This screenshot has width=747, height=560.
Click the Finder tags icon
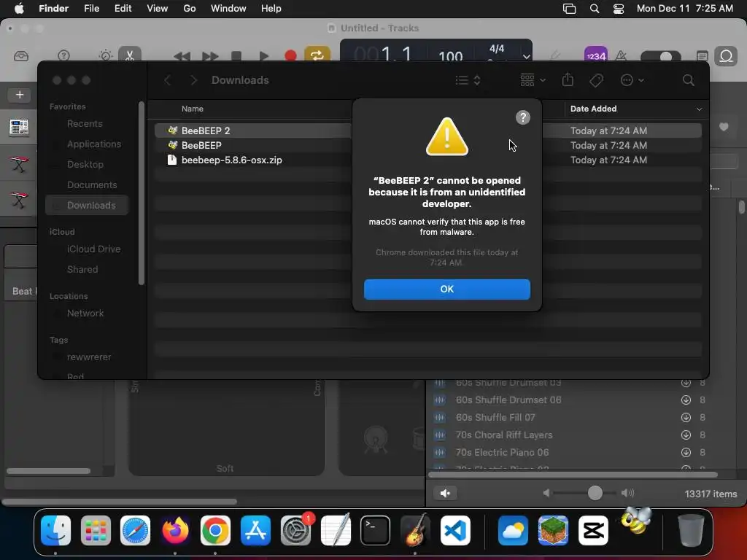(596, 80)
